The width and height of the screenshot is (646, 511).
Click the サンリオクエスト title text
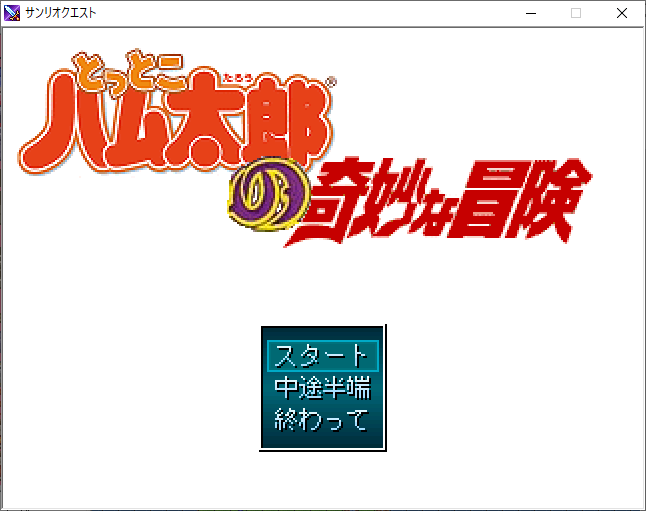[61, 13]
